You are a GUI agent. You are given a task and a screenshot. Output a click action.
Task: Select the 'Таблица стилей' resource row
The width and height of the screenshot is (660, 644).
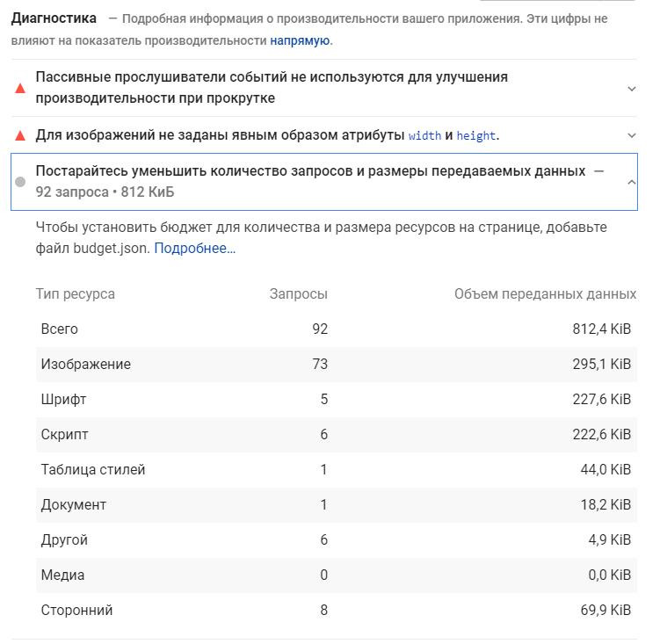pos(337,470)
